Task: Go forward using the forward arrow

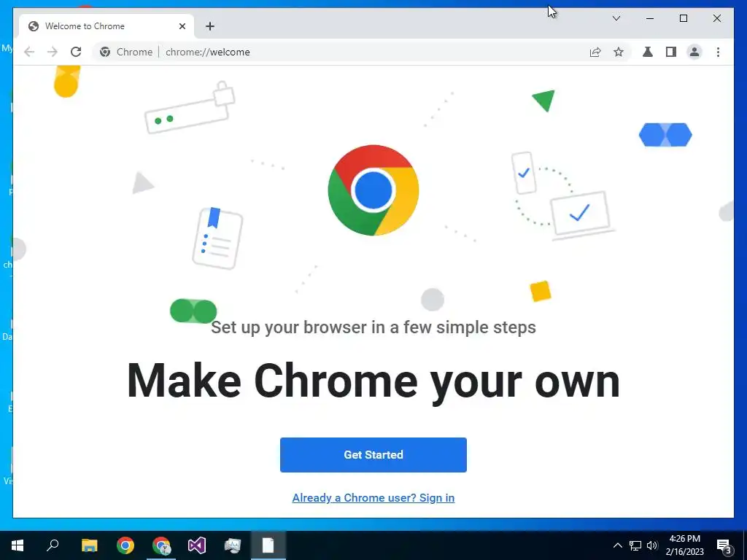Action: tap(53, 52)
